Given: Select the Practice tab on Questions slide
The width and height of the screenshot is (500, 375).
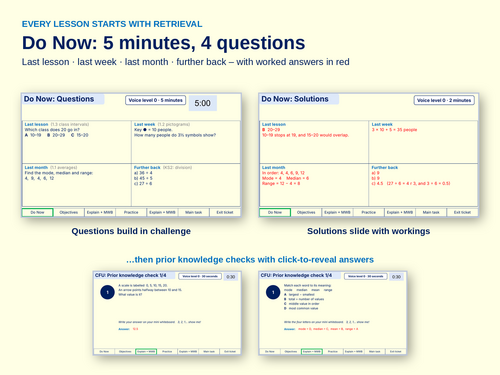Looking at the screenshot, I should [131, 212].
